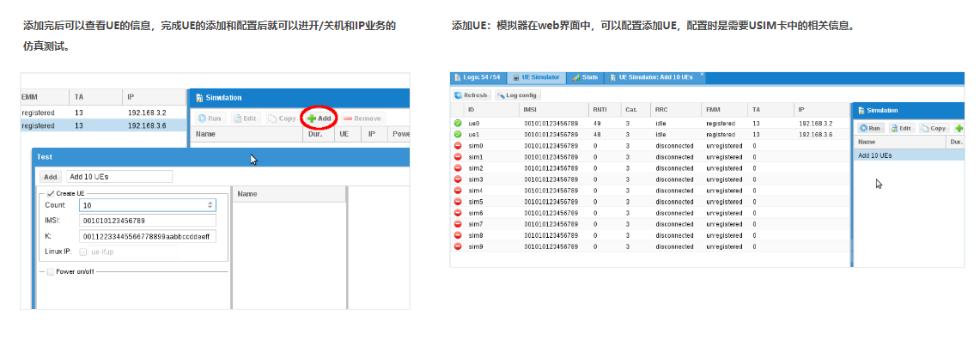Toggle the Create UE checkbox
Screen dimensions: 980x340
tap(51, 194)
